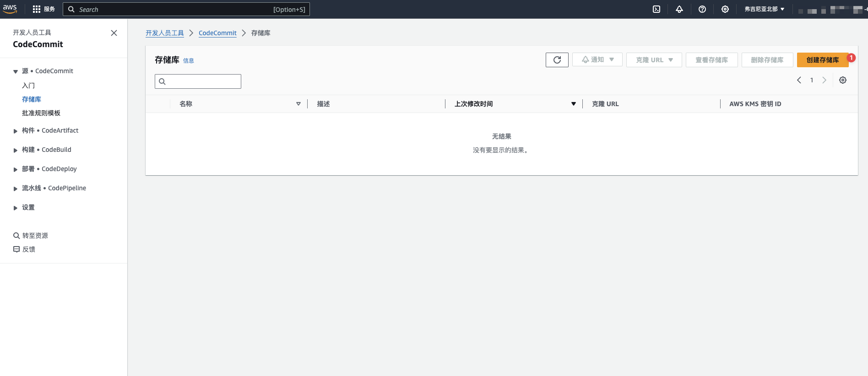This screenshot has height=376, width=868.
Task: Open table preferences gear icon
Action: click(843, 80)
